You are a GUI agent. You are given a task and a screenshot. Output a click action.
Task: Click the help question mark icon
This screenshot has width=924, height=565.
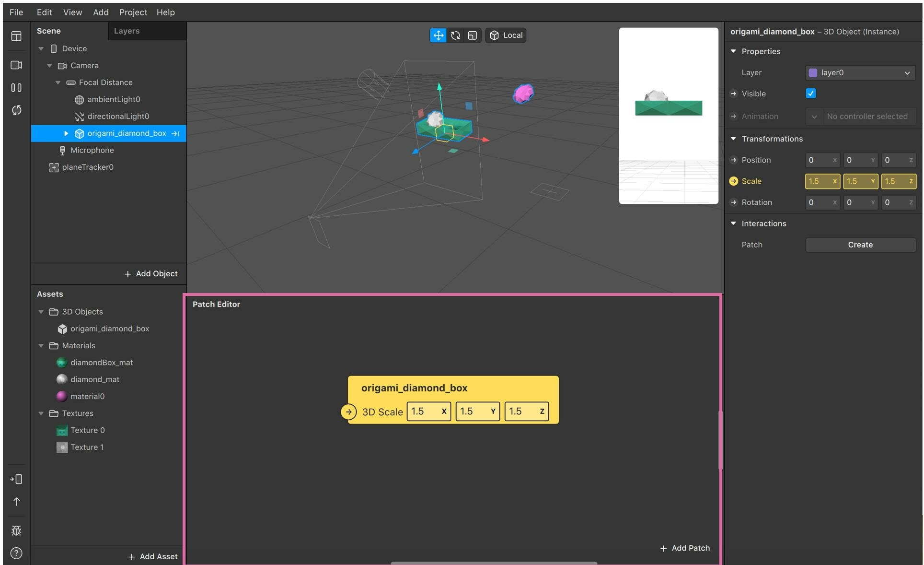pos(16,553)
